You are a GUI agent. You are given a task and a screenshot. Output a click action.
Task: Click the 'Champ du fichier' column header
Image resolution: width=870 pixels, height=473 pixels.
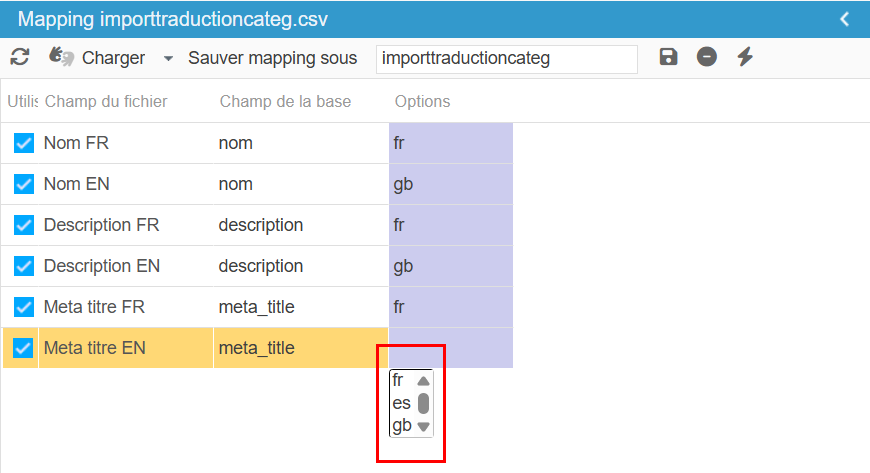click(106, 101)
